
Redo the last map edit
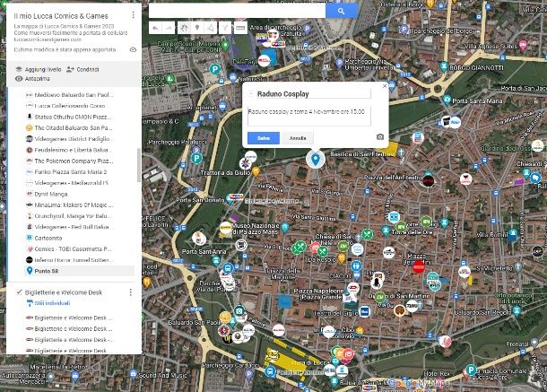click(169, 28)
